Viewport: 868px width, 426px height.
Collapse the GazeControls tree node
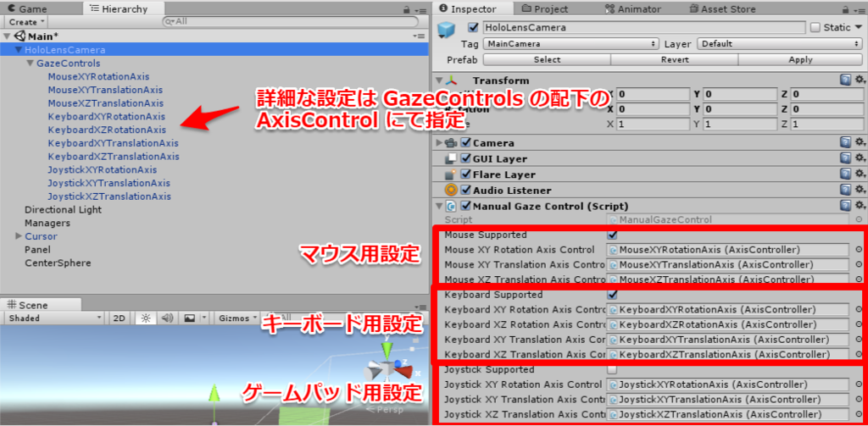point(31,63)
